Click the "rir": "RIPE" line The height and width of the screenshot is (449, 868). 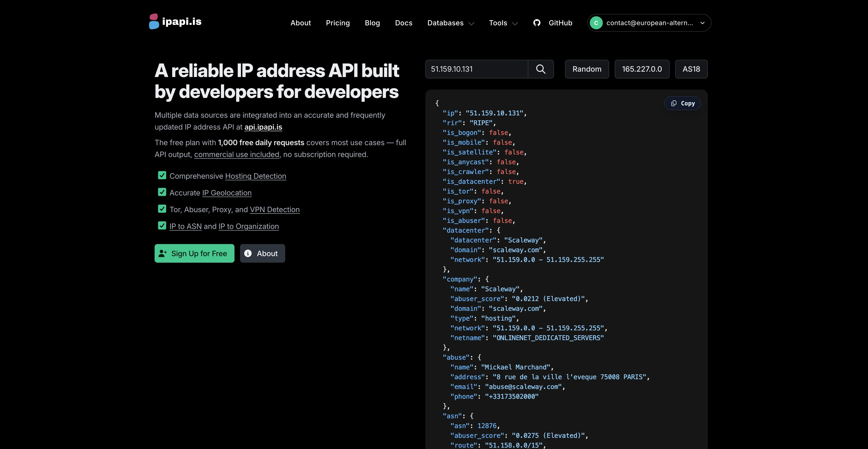469,123
